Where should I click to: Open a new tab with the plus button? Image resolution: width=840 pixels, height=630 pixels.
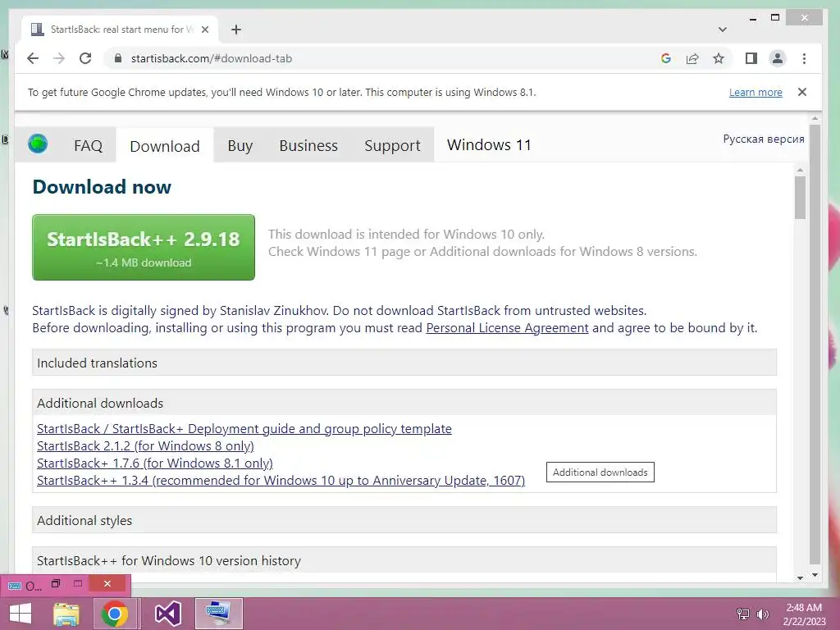tap(235, 30)
